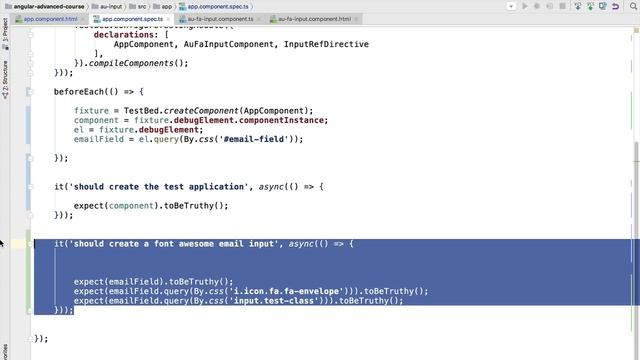Click 'el = fixture.debugElement' line
The height and width of the screenshot is (360, 640).
coord(138,130)
